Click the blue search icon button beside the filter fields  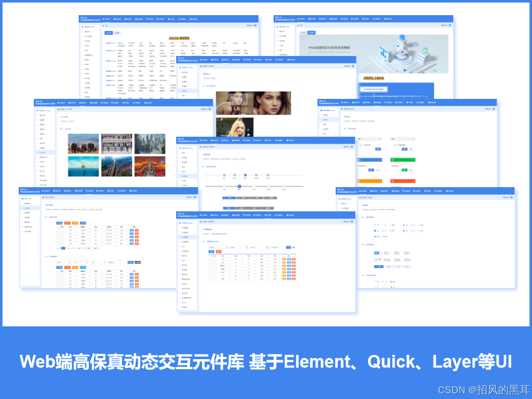click(288, 248)
